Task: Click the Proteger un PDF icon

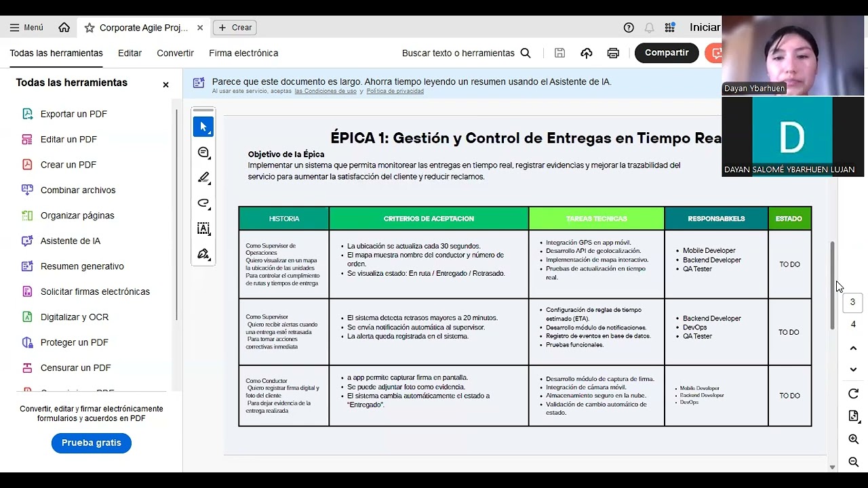Action: click(27, 342)
